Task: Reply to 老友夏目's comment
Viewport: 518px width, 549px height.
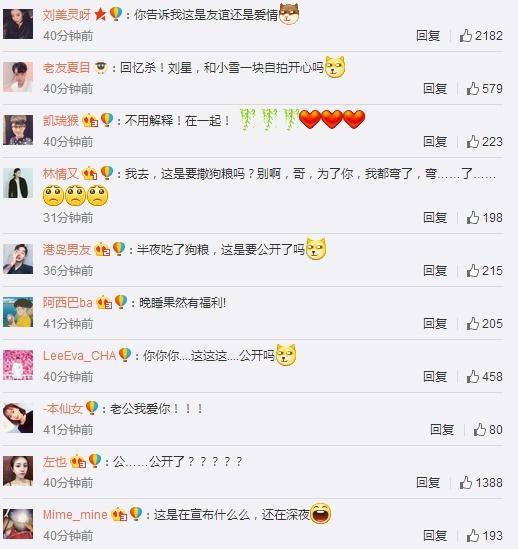Action: point(435,89)
